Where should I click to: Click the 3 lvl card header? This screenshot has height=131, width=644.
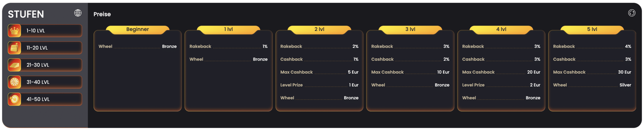410,29
